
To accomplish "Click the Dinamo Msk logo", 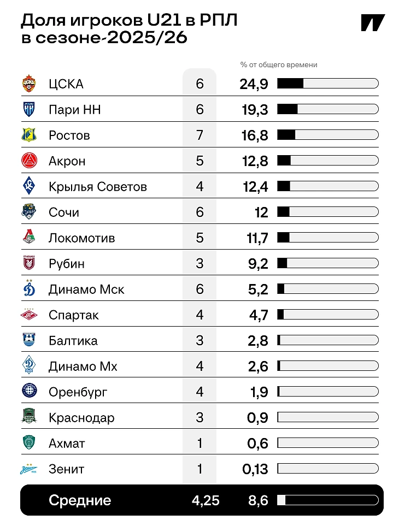I will pos(29,288).
